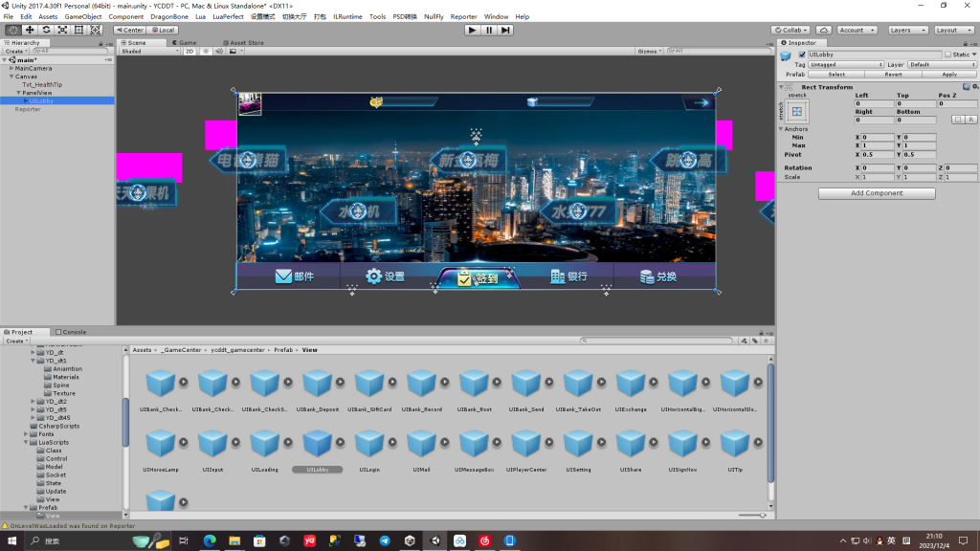Toggle pivot Center handle position button
Screen dimensions: 980x551
pyautogui.click(x=130, y=30)
